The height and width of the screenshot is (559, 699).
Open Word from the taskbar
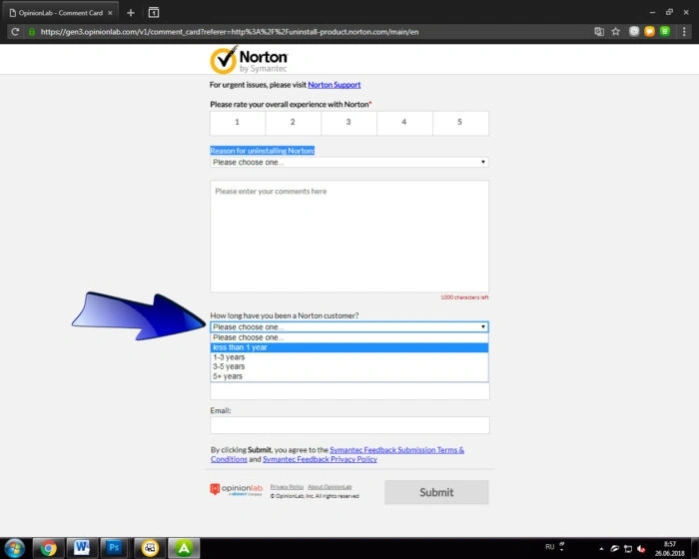81,548
